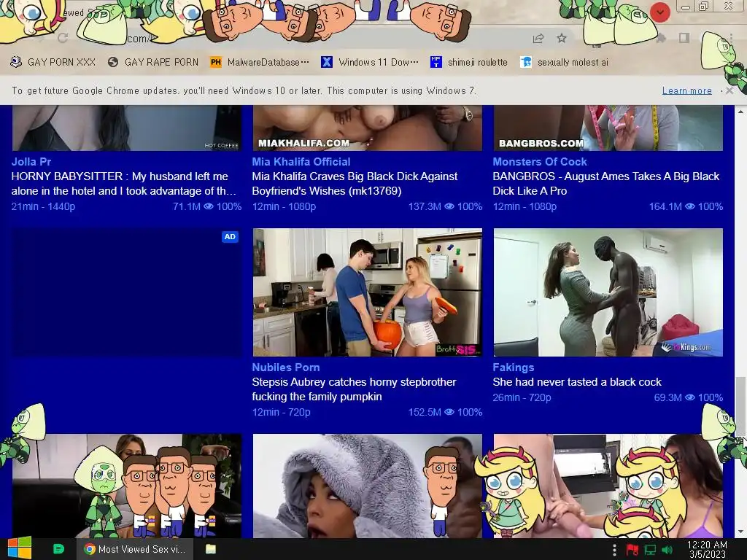
Task: Open the volume speaker tray icon
Action: point(667,550)
